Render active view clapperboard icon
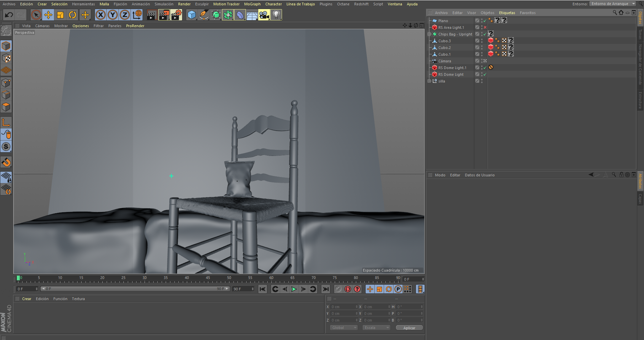 coord(152,15)
